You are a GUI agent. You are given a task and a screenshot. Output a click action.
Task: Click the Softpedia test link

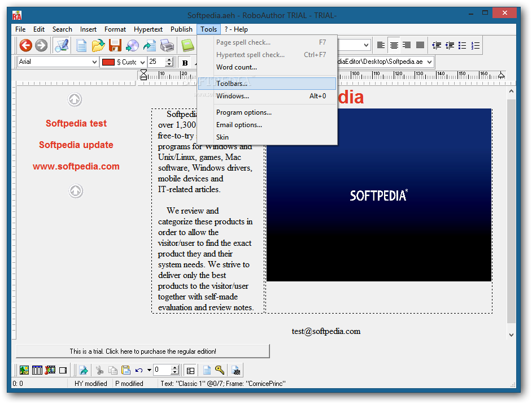76,123
